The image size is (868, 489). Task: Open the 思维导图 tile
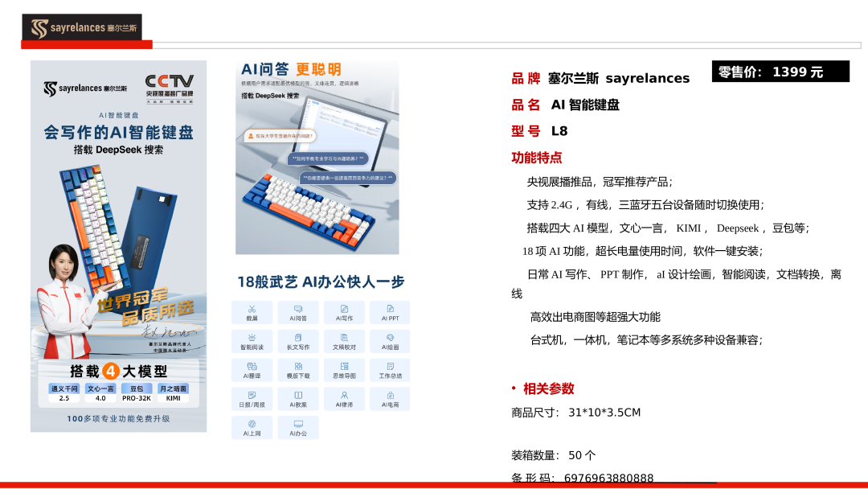click(344, 370)
